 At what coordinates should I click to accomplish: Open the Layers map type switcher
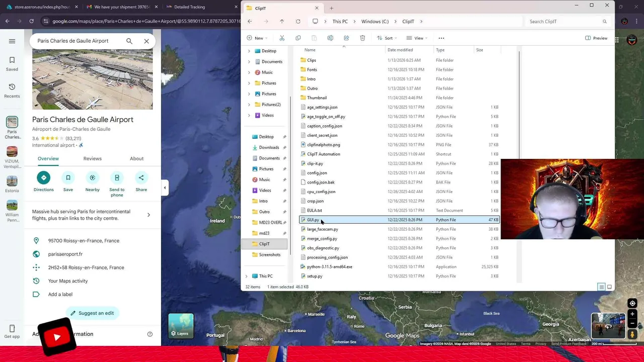tap(181, 326)
